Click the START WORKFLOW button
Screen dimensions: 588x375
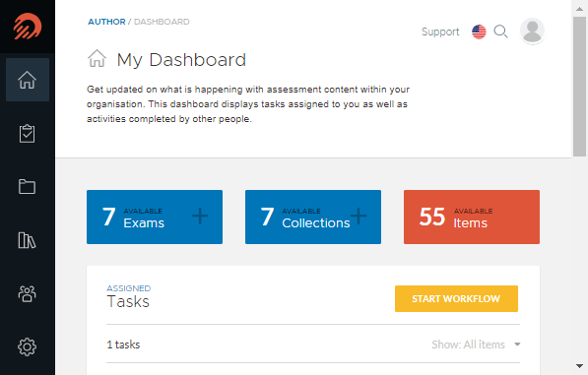coord(456,298)
